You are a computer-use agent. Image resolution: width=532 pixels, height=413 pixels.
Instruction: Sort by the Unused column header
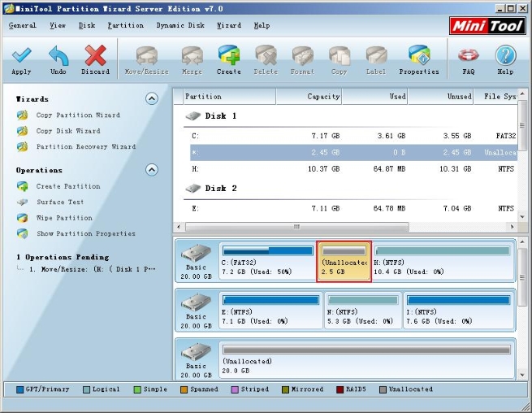tap(440, 97)
